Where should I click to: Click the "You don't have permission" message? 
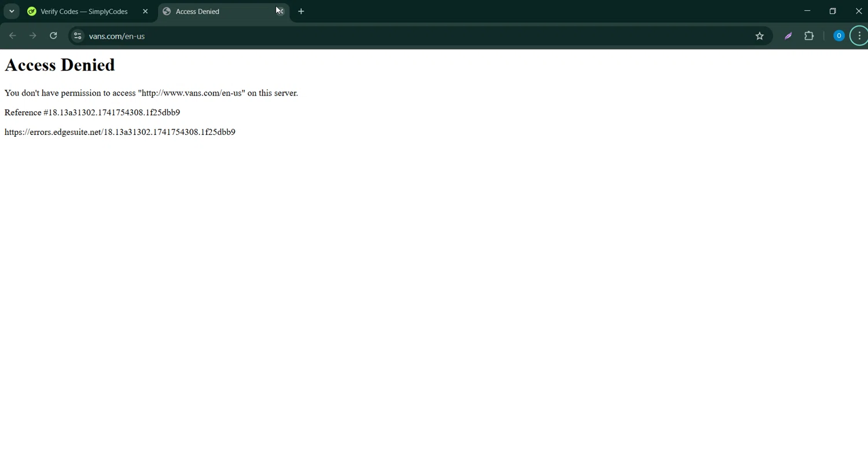[x=151, y=93]
